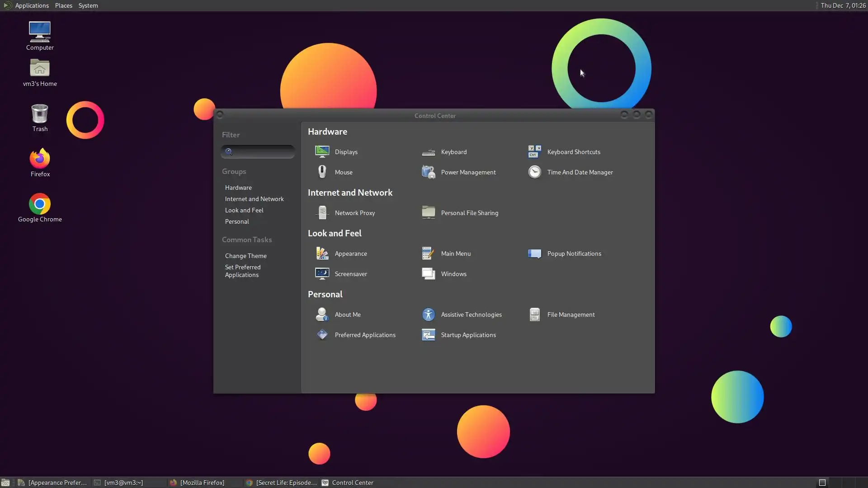Select Internet and Network group in sidebar
The width and height of the screenshot is (868, 488).
pyautogui.click(x=254, y=199)
